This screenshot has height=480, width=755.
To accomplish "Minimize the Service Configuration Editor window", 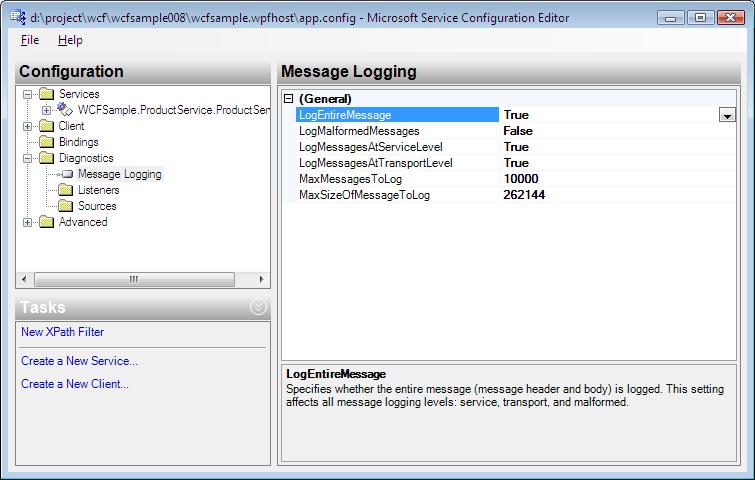I will 671,18.
